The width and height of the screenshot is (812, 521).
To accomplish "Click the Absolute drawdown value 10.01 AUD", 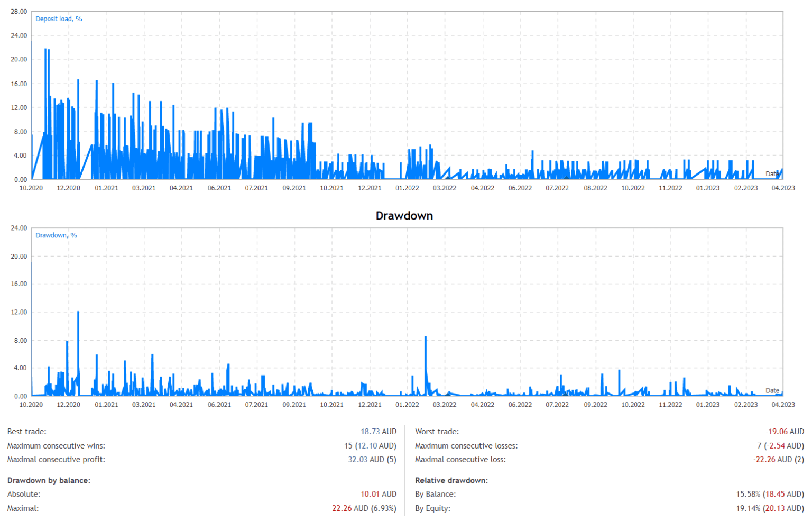I will tap(378, 494).
